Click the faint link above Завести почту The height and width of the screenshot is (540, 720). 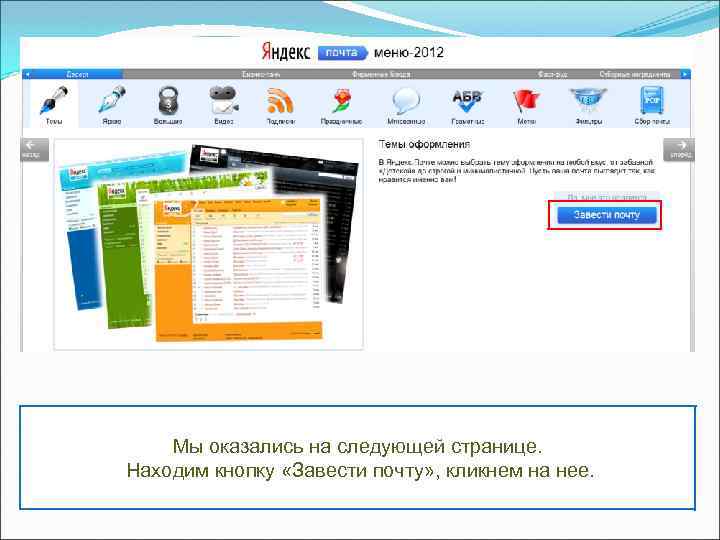(x=607, y=197)
